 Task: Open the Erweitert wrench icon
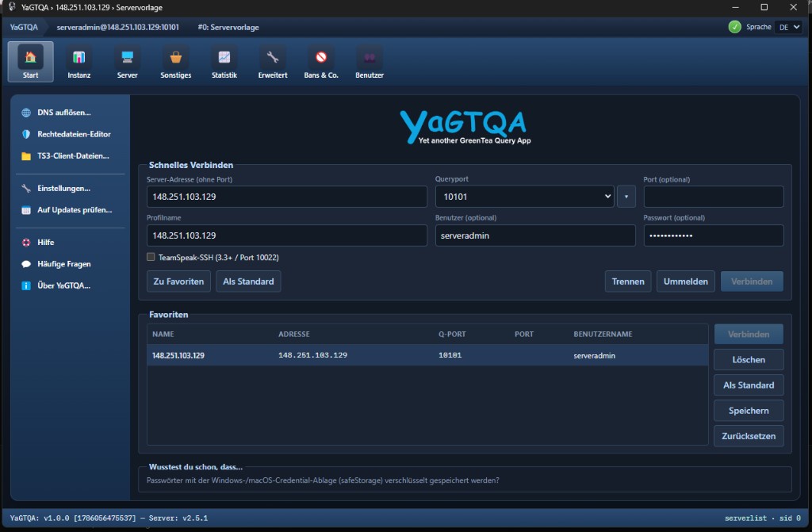(273, 58)
